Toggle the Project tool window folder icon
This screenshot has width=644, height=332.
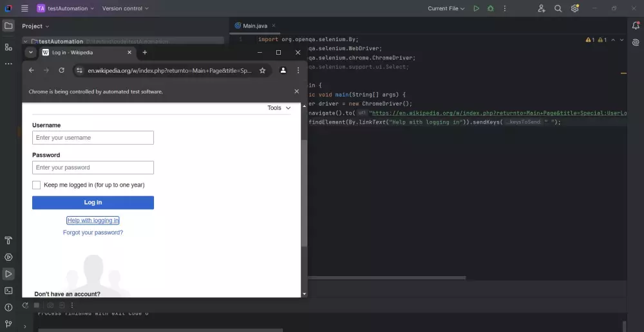(x=8, y=26)
